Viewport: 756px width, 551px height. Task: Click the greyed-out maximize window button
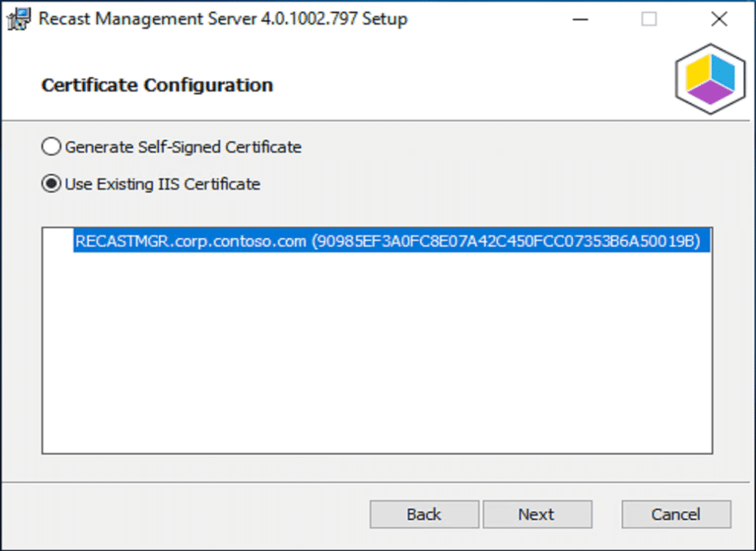pyautogui.click(x=649, y=19)
